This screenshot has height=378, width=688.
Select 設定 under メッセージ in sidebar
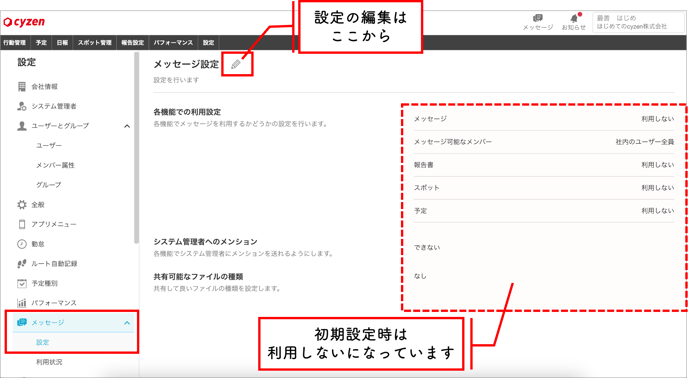point(43,342)
